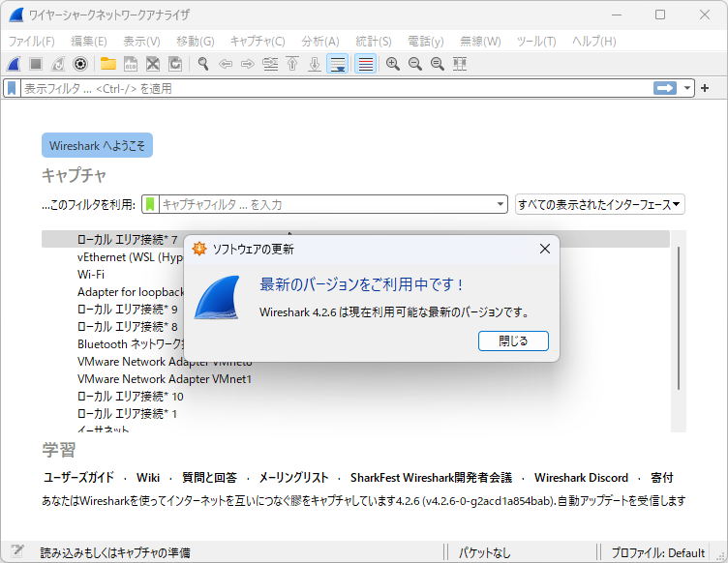Open the 寄付 link
This screenshot has height=563, width=728.
click(x=662, y=477)
